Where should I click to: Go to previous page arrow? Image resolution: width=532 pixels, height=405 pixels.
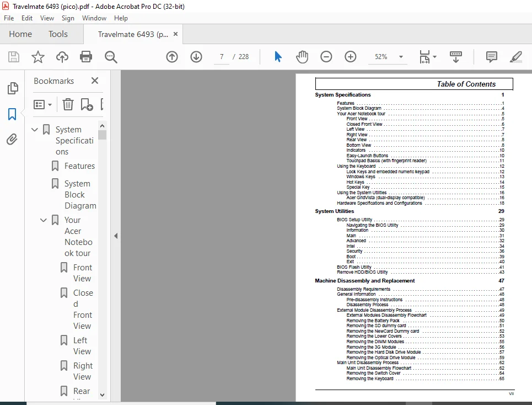172,57
